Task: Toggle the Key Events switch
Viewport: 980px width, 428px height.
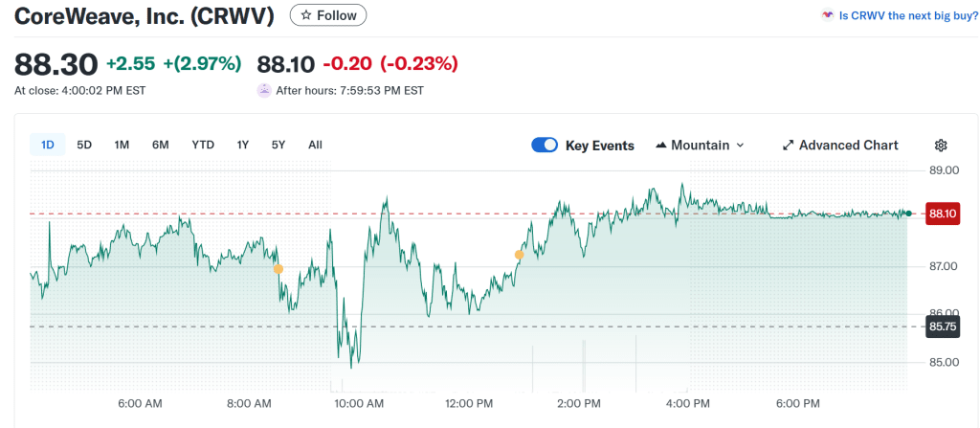Action: coord(545,146)
